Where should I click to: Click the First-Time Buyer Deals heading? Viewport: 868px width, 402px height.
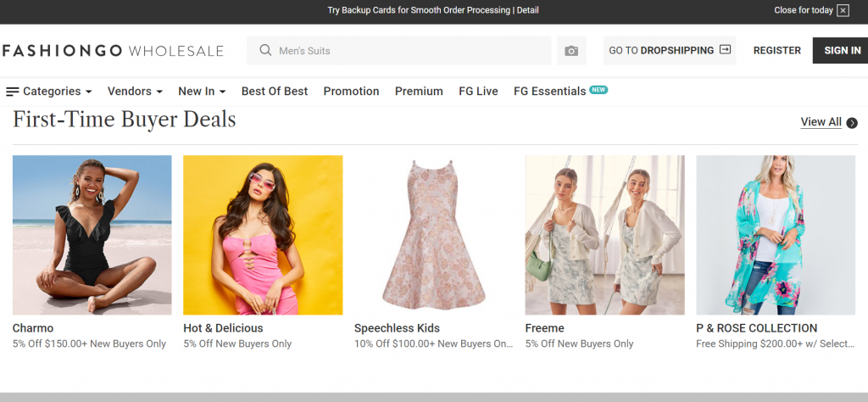point(125,120)
